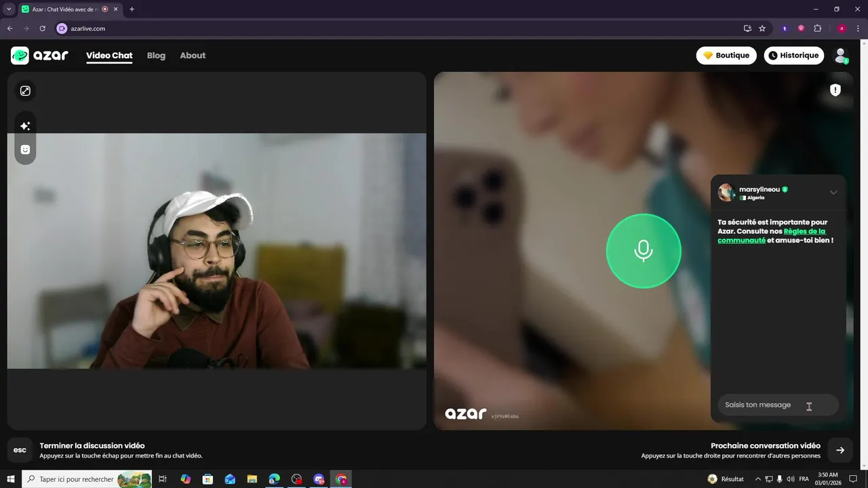Open Task View on taskbar

coord(163,479)
